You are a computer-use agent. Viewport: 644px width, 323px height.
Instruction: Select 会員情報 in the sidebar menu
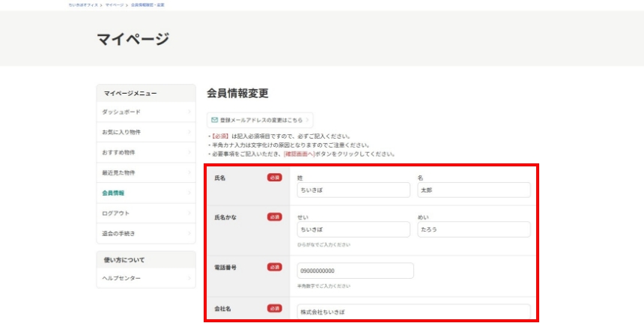click(114, 193)
